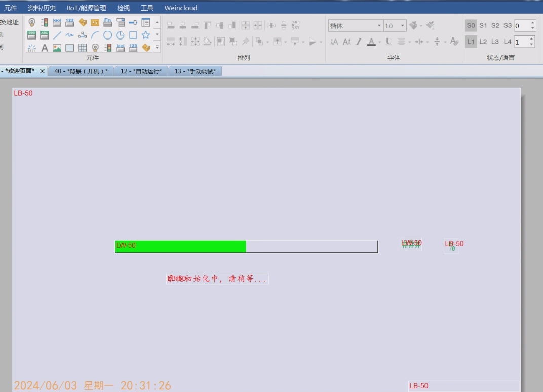543x392 pixels.
Task: Increase the state number stepper
Action: coord(532,23)
